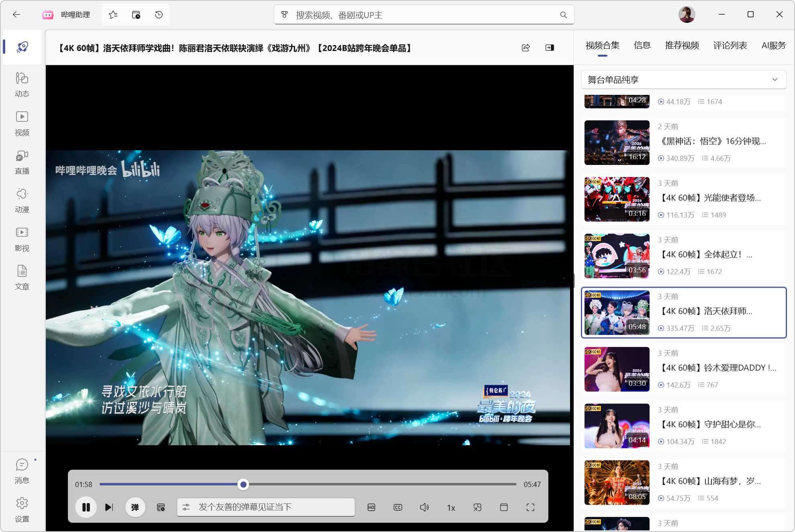The width and height of the screenshot is (795, 532).
Task: Open 动态 in the sidebar
Action: coord(22,85)
